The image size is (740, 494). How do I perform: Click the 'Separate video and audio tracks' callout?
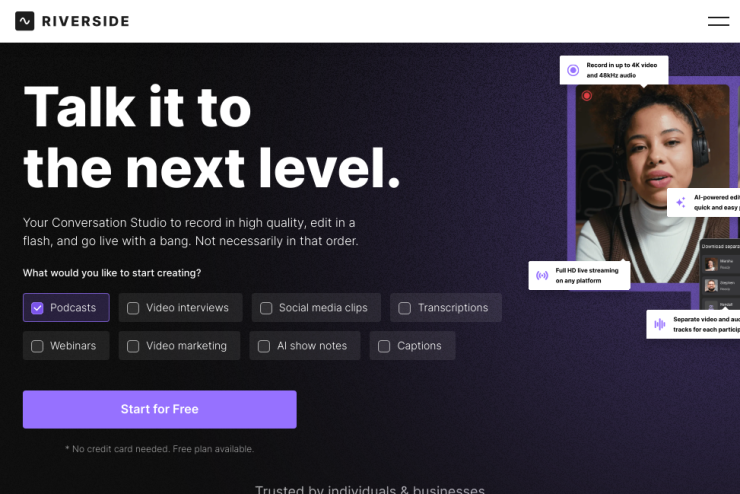(693, 324)
